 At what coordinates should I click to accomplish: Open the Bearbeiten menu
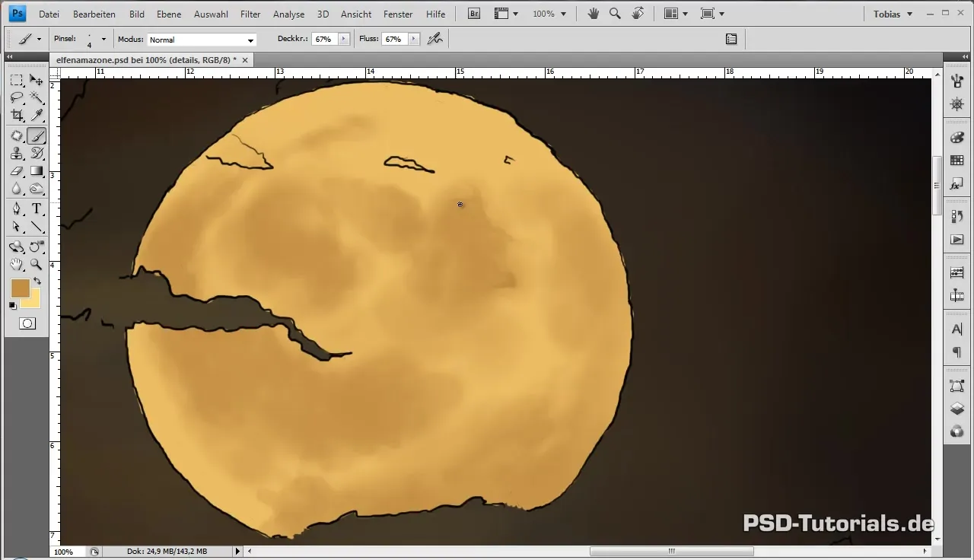pos(94,14)
